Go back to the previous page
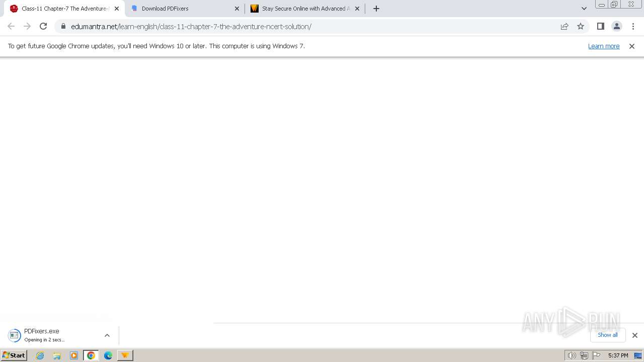This screenshot has height=362, width=644. [x=11, y=26]
